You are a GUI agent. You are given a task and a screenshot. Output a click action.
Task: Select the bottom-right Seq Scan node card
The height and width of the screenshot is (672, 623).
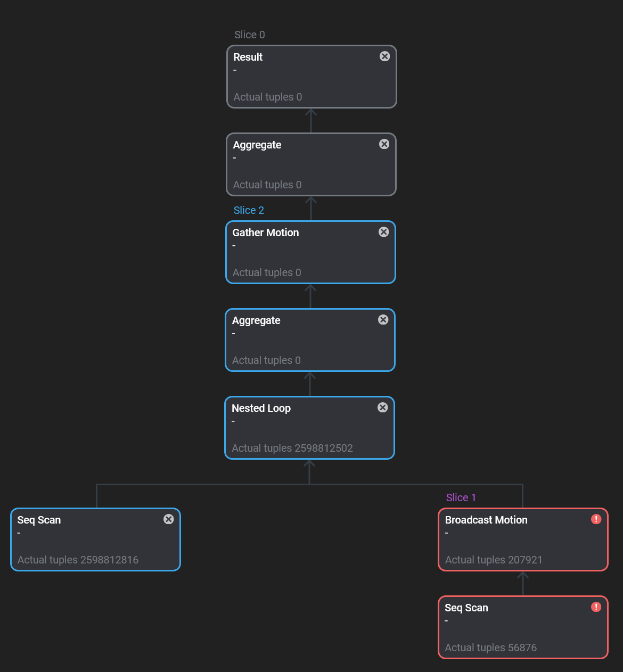523,627
